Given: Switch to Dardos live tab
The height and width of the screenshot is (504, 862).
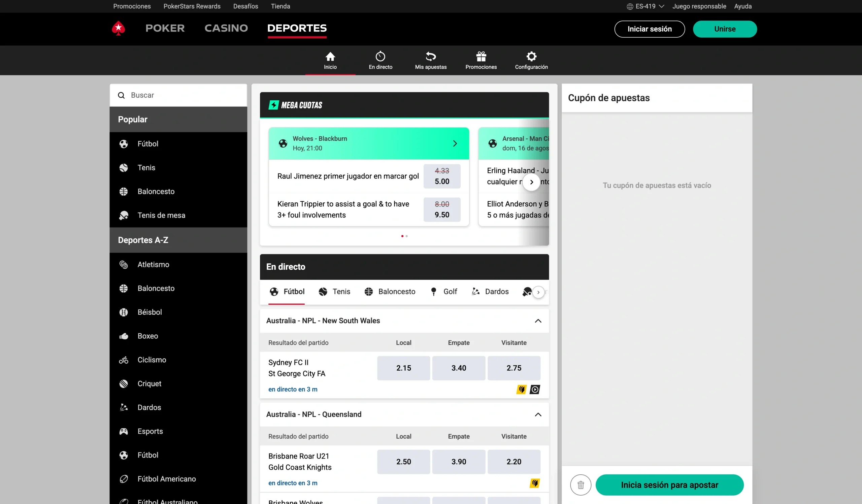Looking at the screenshot, I should [490, 292].
